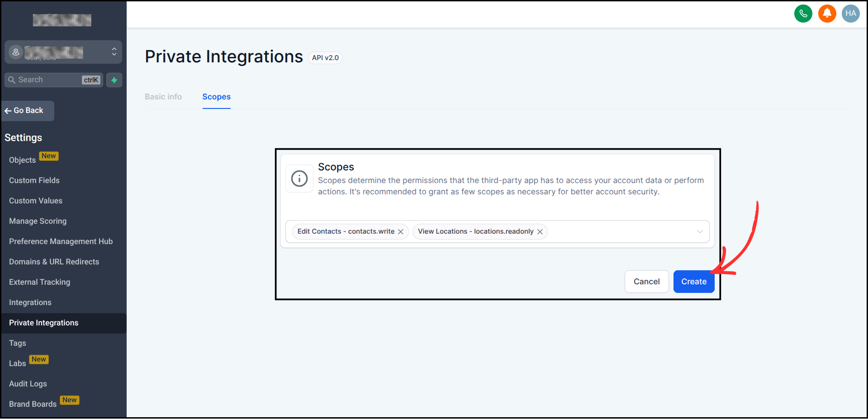This screenshot has width=868, height=419.
Task: Click the account icon in the sub-account switcher
Action: click(x=16, y=52)
